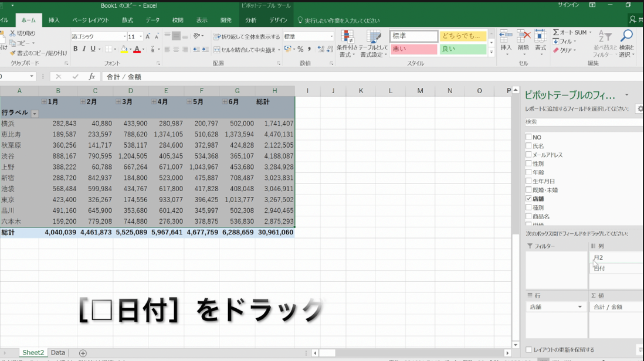Increase indent level
Viewport: 644px width, 361px height.
tap(205, 49)
